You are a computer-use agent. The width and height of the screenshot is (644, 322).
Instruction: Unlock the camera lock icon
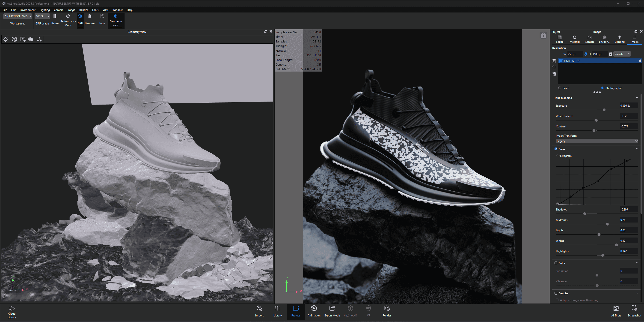tap(543, 36)
